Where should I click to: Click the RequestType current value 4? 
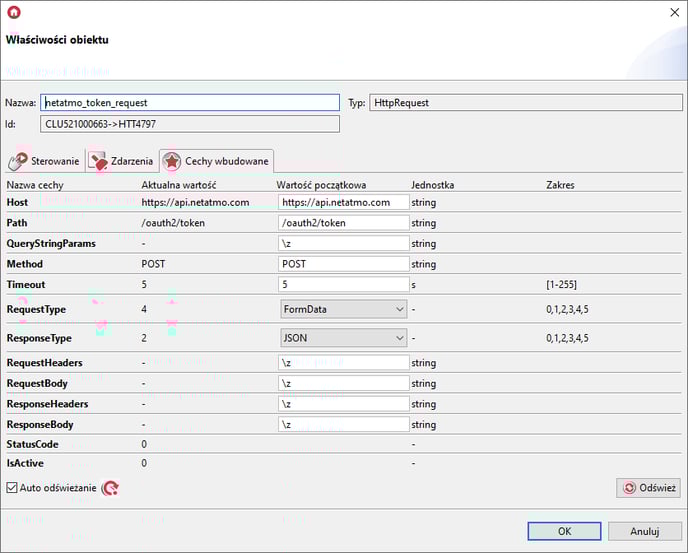(x=144, y=309)
